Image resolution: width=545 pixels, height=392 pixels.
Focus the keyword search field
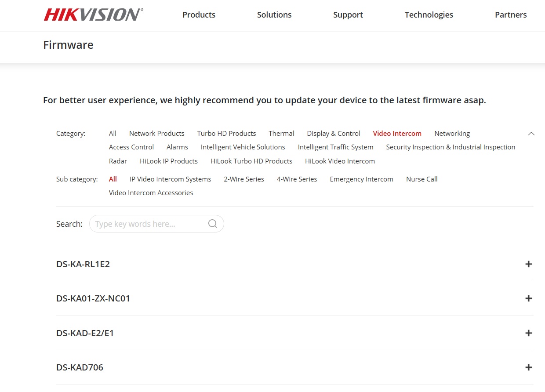click(156, 224)
